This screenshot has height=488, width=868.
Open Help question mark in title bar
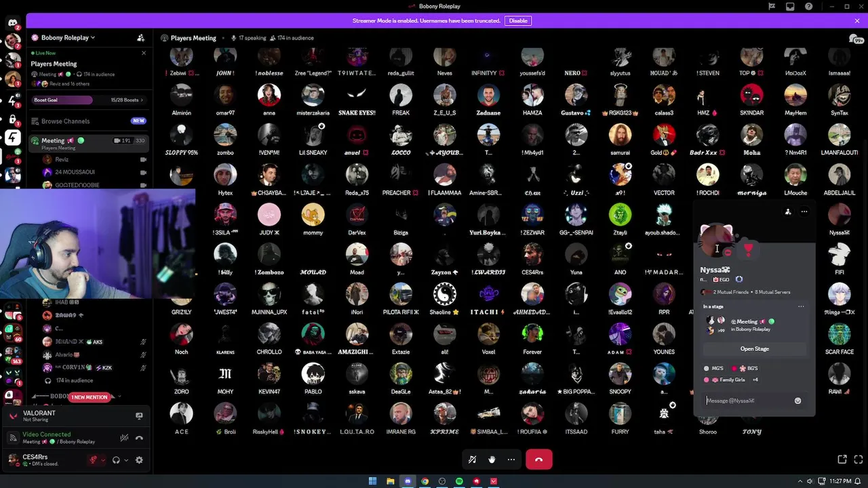pos(808,6)
